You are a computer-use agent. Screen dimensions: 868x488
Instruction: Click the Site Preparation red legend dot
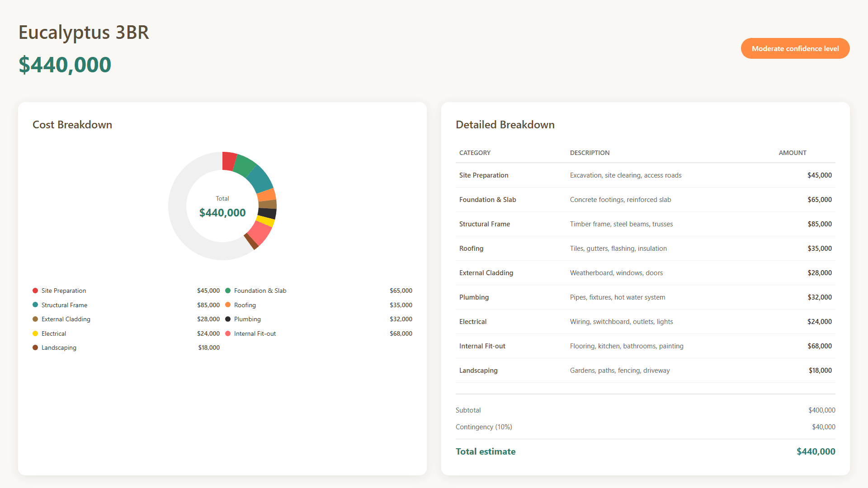coord(35,291)
